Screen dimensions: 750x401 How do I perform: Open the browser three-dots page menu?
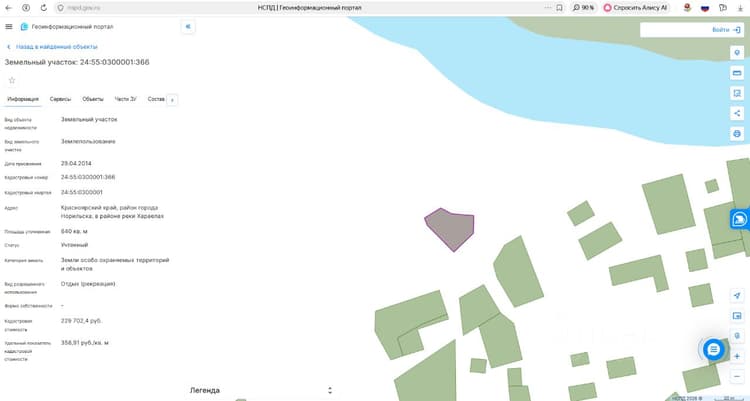tap(548, 8)
